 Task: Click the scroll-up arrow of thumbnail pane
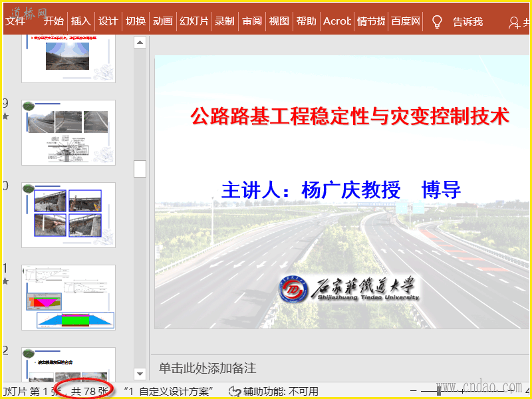pyautogui.click(x=140, y=43)
